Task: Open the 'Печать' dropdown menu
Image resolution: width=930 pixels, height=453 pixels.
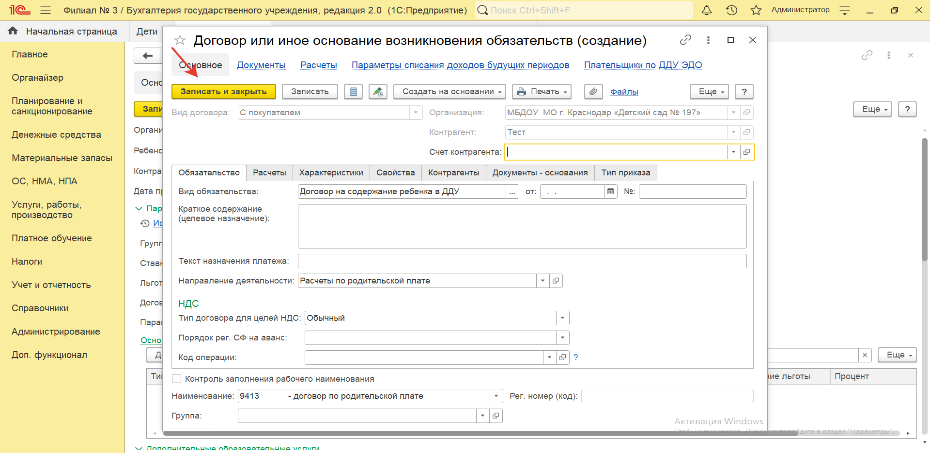Action: click(x=541, y=91)
